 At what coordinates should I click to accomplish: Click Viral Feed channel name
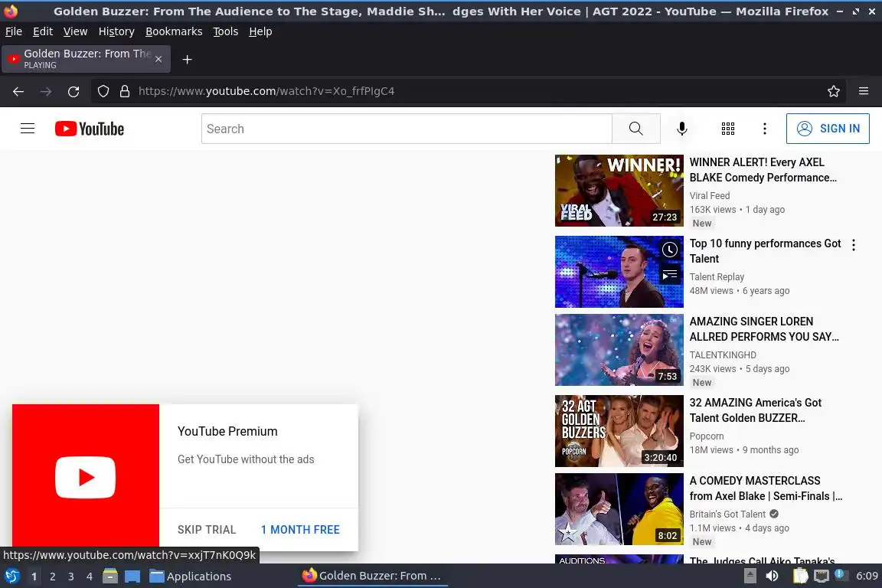pos(710,196)
